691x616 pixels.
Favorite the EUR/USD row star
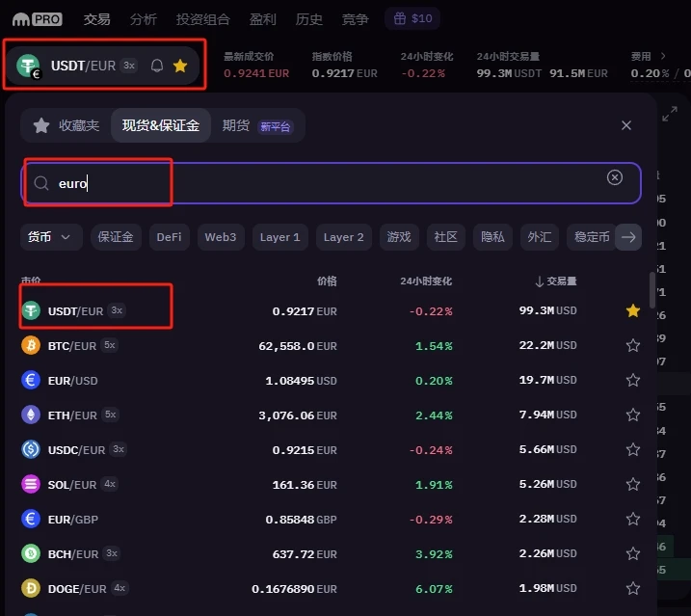(x=633, y=380)
